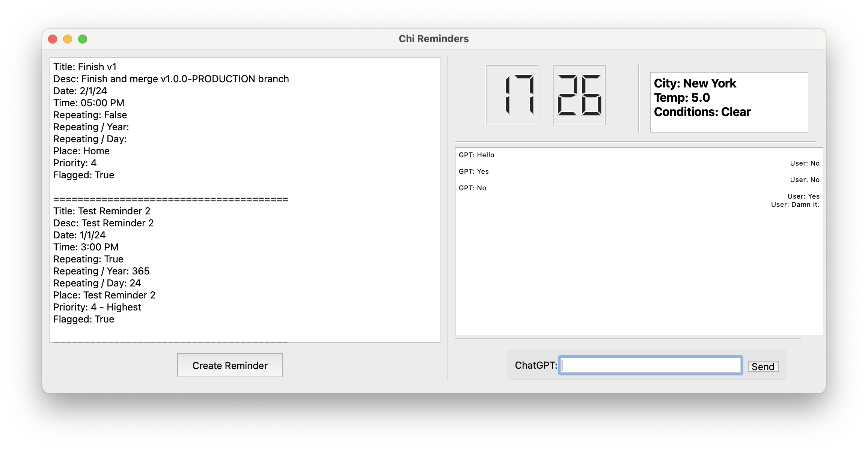Select 'Repeating / Day: 24' line

pos(97,283)
